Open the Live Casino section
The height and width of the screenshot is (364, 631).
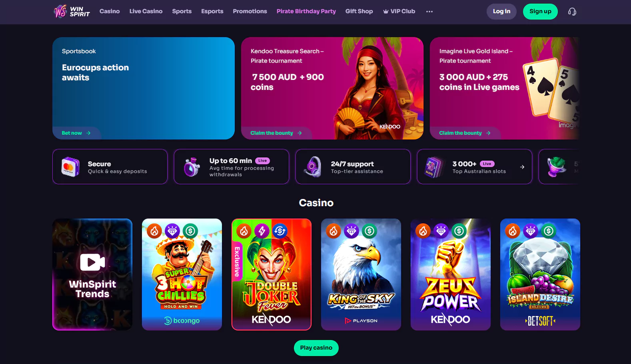coord(146,11)
